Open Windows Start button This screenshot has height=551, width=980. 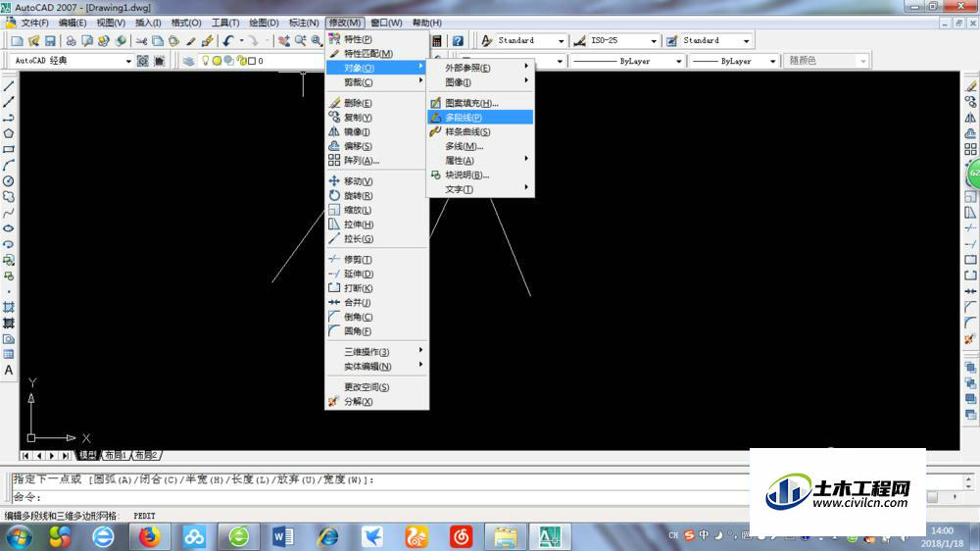pos(18,537)
